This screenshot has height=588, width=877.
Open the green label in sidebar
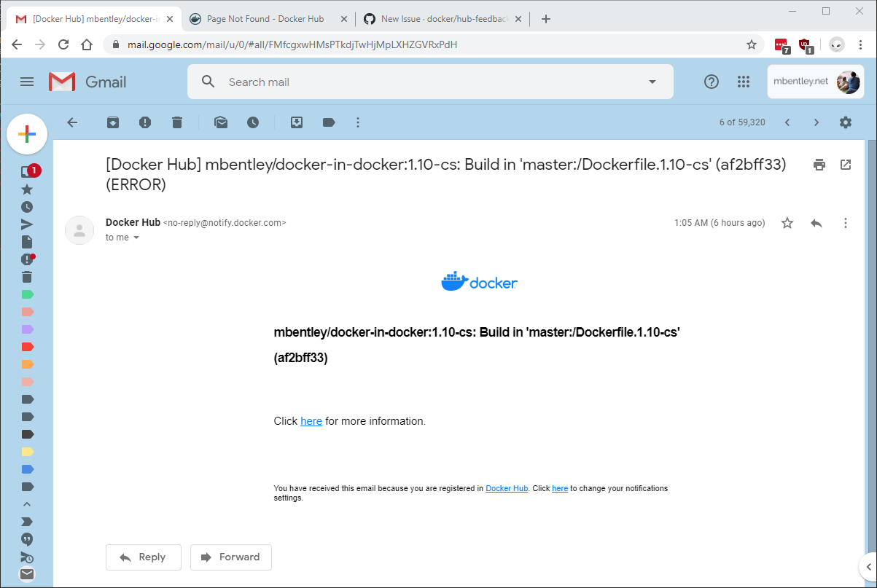27,294
